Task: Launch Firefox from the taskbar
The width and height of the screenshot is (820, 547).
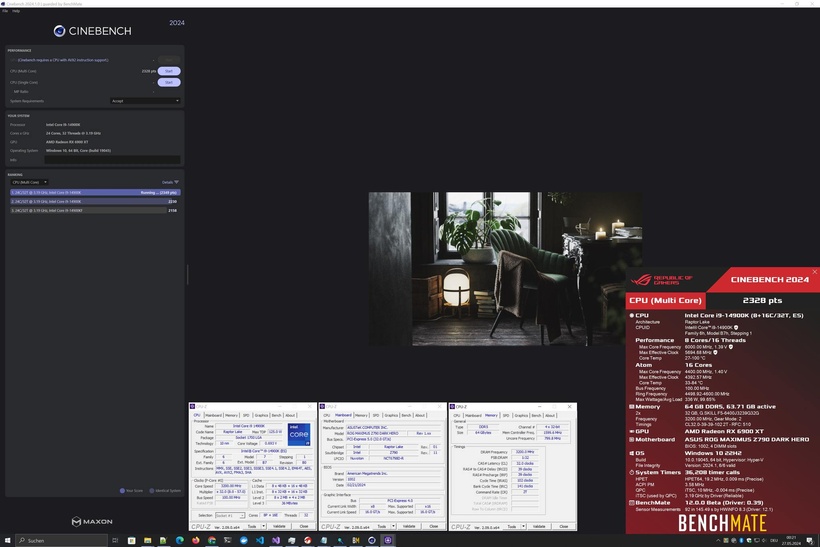Action: click(196, 540)
